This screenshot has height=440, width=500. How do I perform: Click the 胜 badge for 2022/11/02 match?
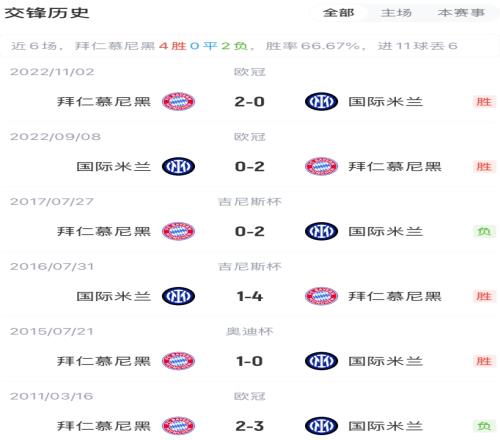[484, 102]
